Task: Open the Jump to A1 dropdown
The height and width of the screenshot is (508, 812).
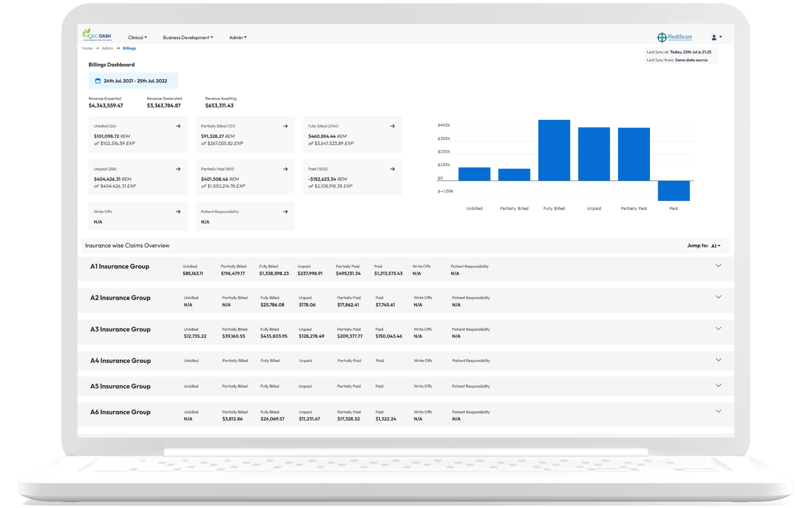Action: 716,246
